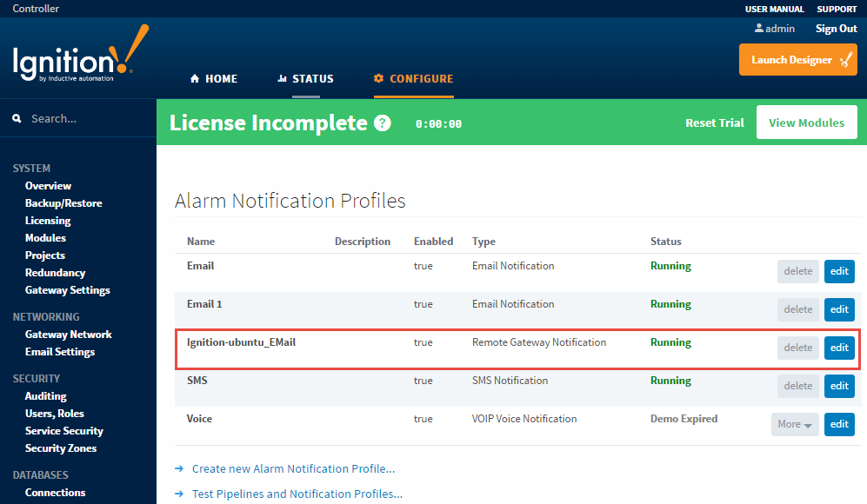Screen dimensions: 867x504
Task: Open the More dropdown on the Voice row
Action: [794, 424]
